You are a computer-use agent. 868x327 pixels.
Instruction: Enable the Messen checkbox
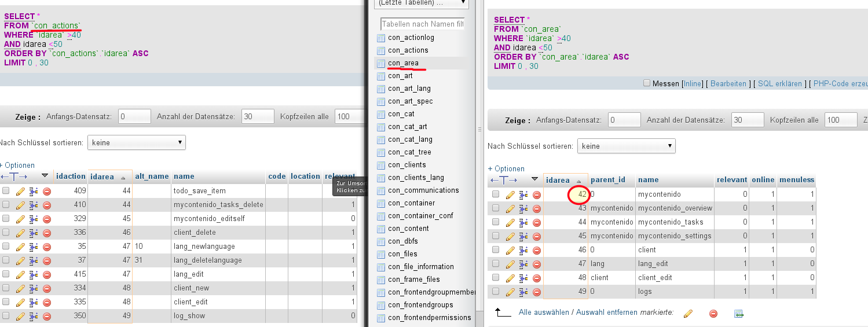(x=647, y=83)
